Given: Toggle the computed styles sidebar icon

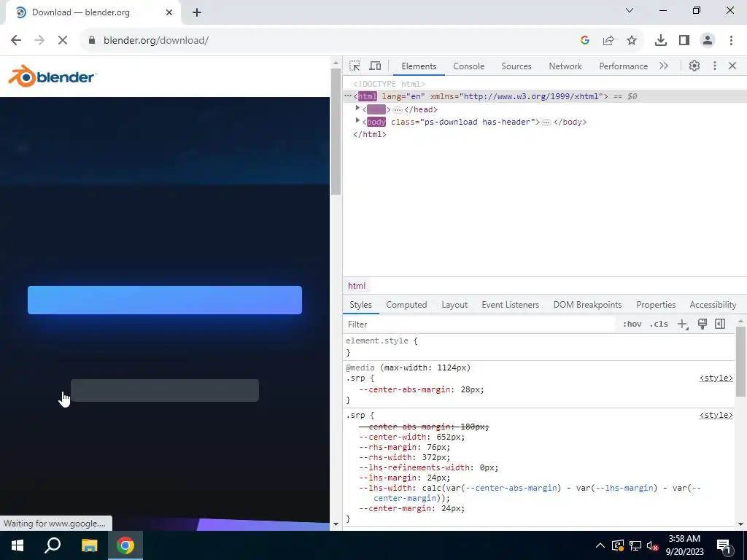Looking at the screenshot, I should [x=720, y=324].
